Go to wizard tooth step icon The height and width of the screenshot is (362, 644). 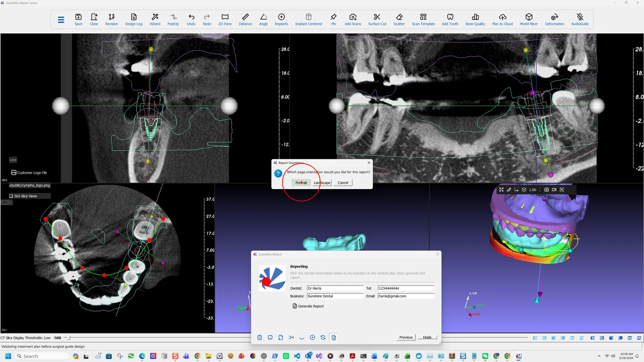point(270,338)
